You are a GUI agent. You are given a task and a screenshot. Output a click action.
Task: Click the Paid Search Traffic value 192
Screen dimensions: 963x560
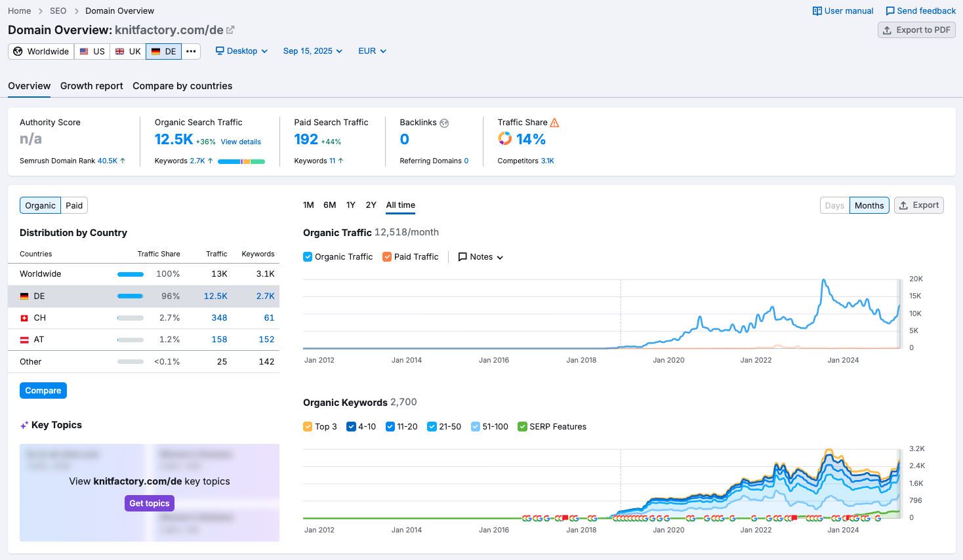coord(306,139)
